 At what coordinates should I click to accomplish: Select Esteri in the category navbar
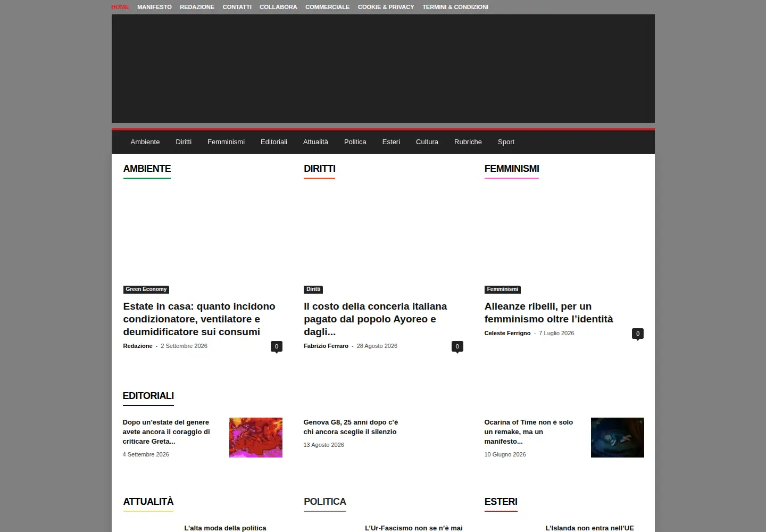(391, 142)
